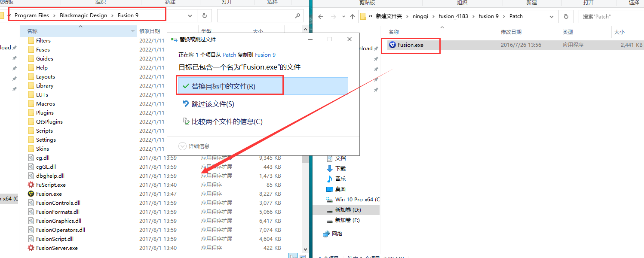This screenshot has height=258, width=644.
Task: Select the FusionControls.dll file name
Action: (58, 203)
